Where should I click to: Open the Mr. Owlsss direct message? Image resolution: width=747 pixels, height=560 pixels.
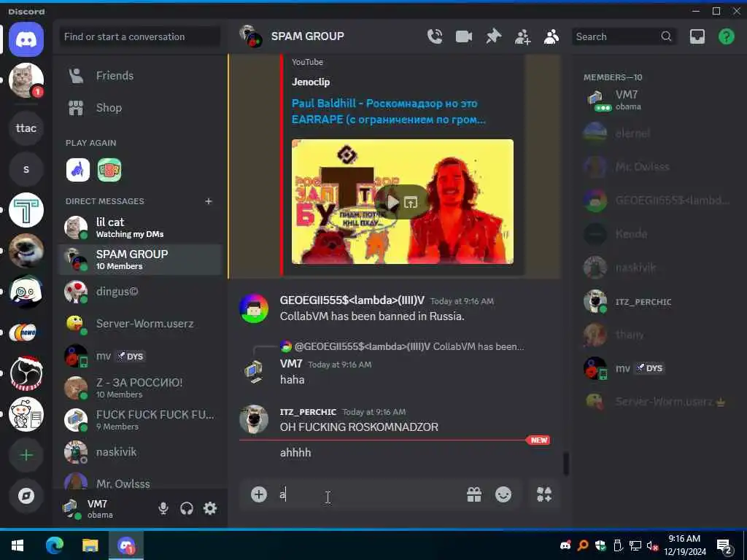tap(139, 480)
